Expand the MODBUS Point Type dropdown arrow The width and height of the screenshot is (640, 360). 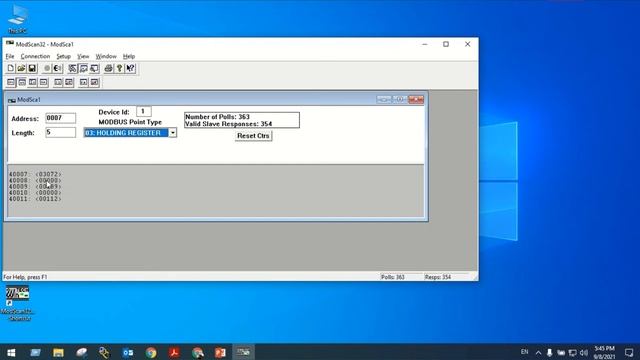173,133
